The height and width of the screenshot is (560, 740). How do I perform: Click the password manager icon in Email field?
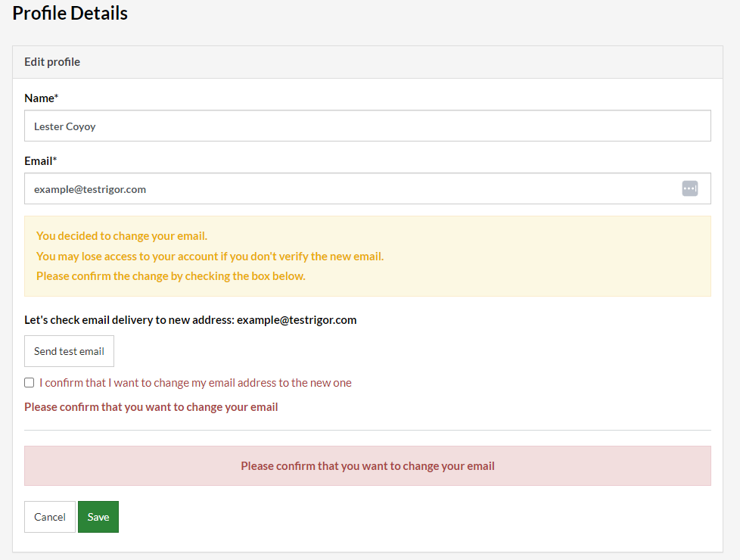689,188
